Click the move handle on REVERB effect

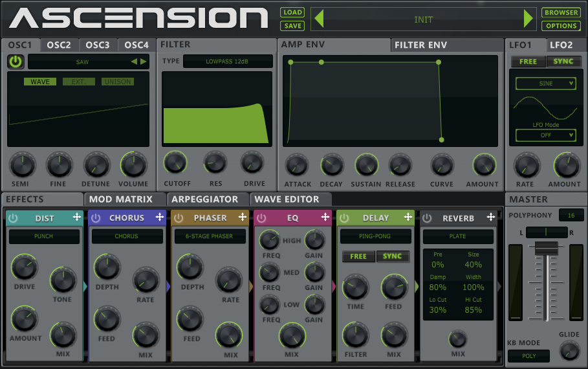pos(491,218)
